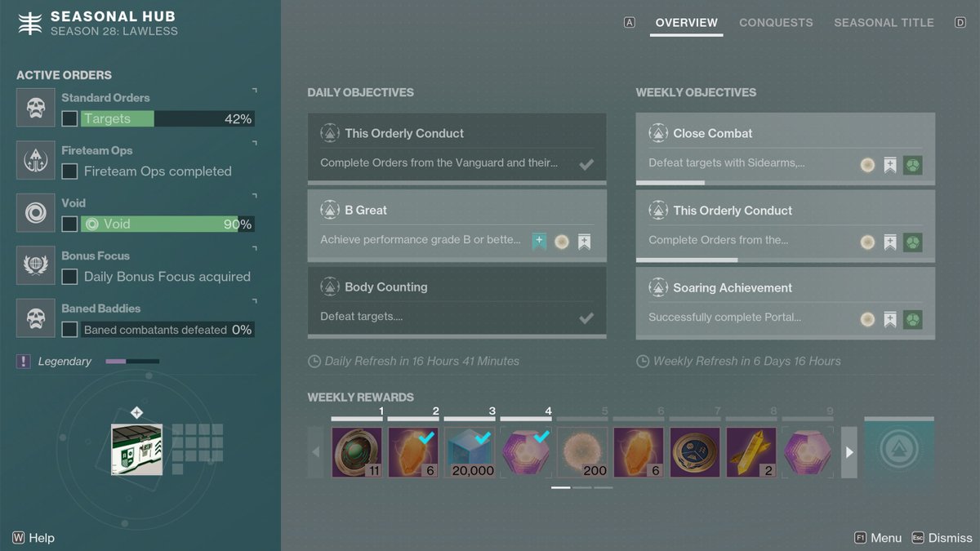Viewport: 980px width, 551px height.
Task: Click B Great bright dust reward icon
Action: (561, 242)
